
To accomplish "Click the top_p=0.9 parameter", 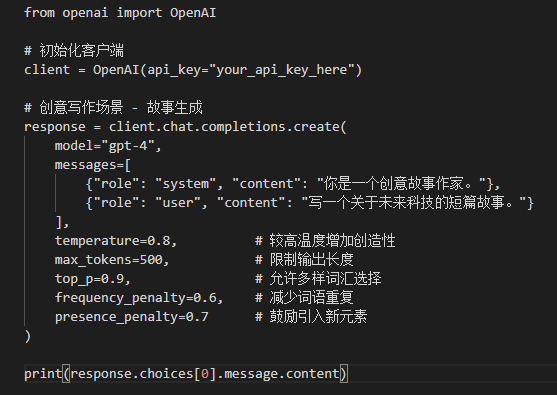I will coord(93,279).
